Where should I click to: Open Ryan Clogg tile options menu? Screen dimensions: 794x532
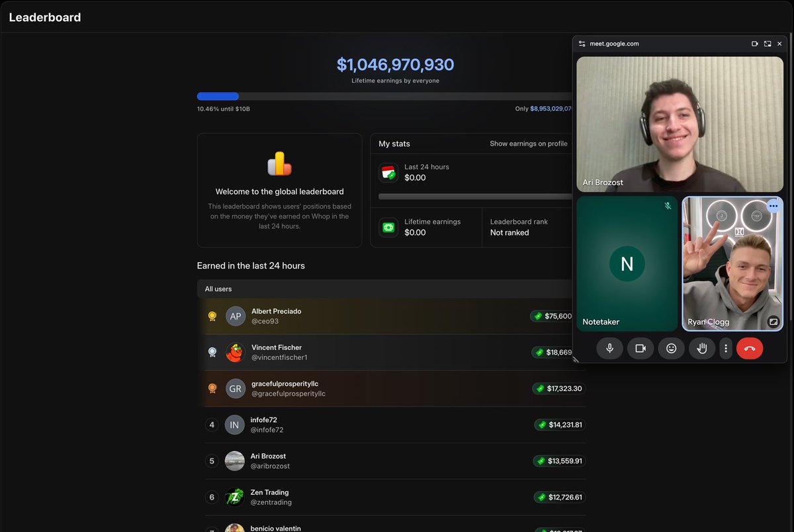pyautogui.click(x=773, y=206)
